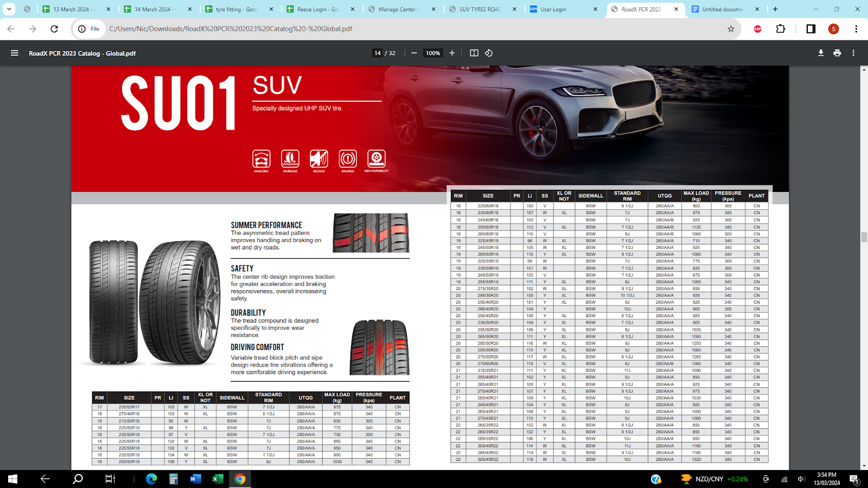Go forward in browser history

[x=33, y=29]
